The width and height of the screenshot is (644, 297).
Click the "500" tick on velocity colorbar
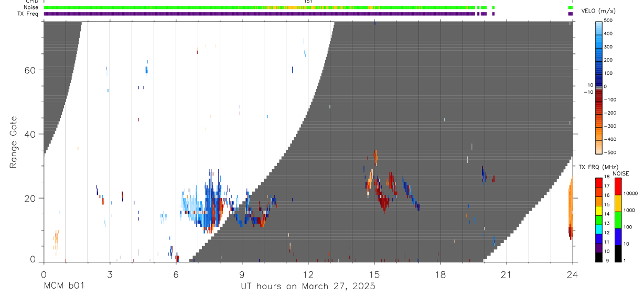[x=608, y=21]
